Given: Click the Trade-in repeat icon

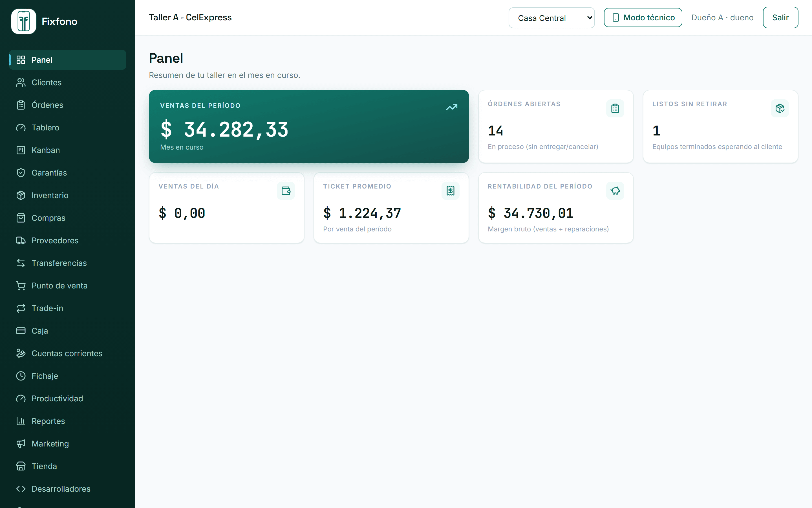Looking at the screenshot, I should 21,308.
